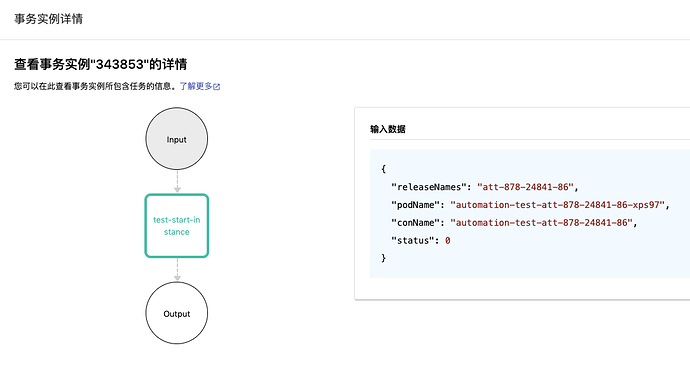690x380 pixels.
Task: Click the podName value ending in xps97
Action: click(557, 205)
